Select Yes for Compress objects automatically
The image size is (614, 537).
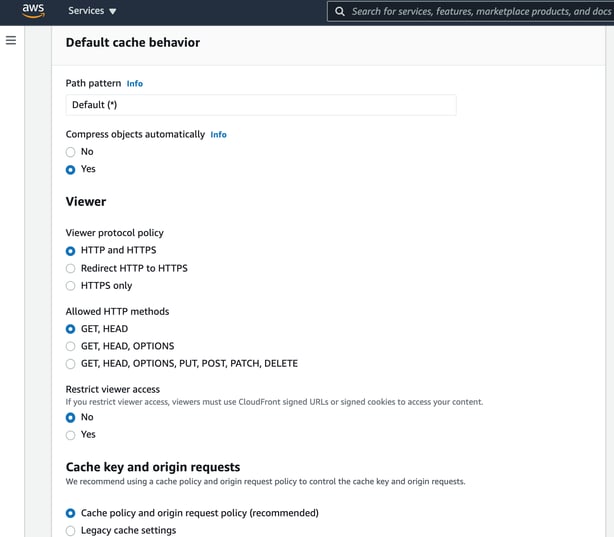pyautogui.click(x=70, y=170)
